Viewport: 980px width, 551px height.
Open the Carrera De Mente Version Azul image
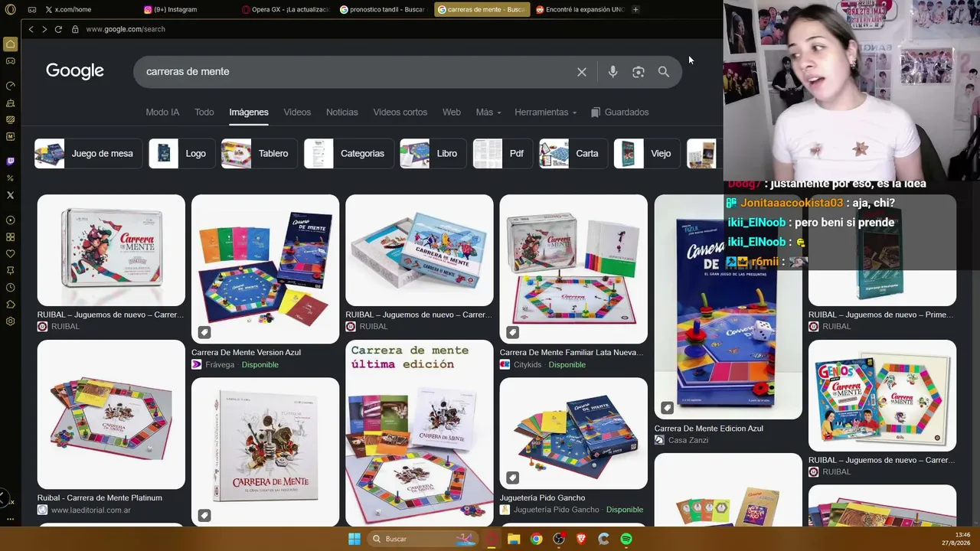coord(265,269)
